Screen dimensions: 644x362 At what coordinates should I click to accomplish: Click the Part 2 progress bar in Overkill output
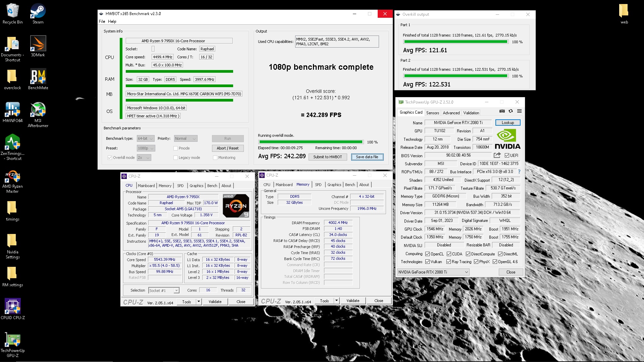(x=456, y=76)
